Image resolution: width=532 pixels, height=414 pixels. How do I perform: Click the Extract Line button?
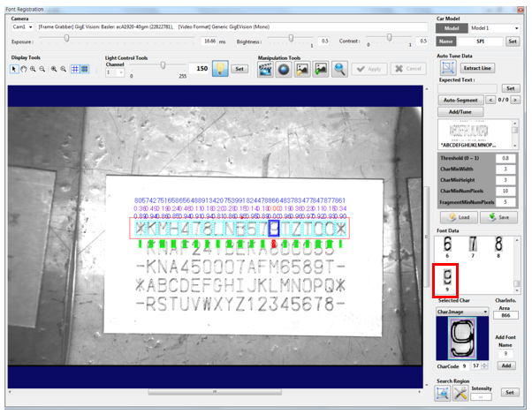[x=478, y=67]
